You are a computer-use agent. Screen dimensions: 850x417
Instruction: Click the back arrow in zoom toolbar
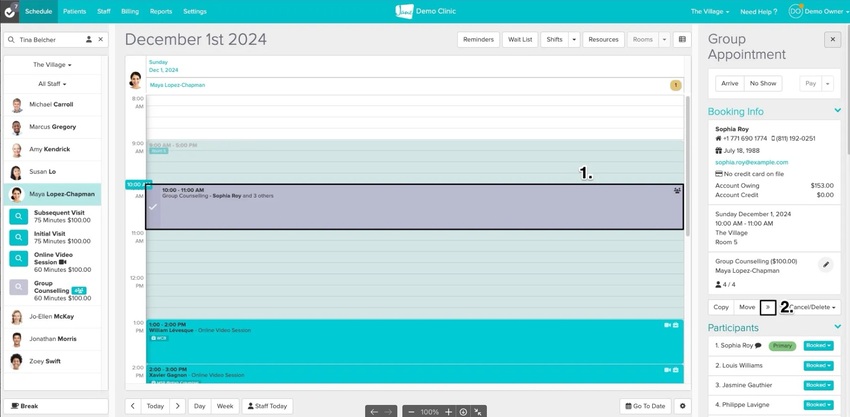tap(374, 412)
